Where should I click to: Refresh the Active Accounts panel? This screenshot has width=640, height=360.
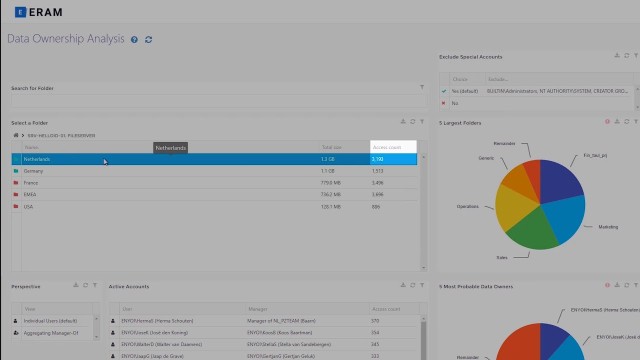coord(413,285)
